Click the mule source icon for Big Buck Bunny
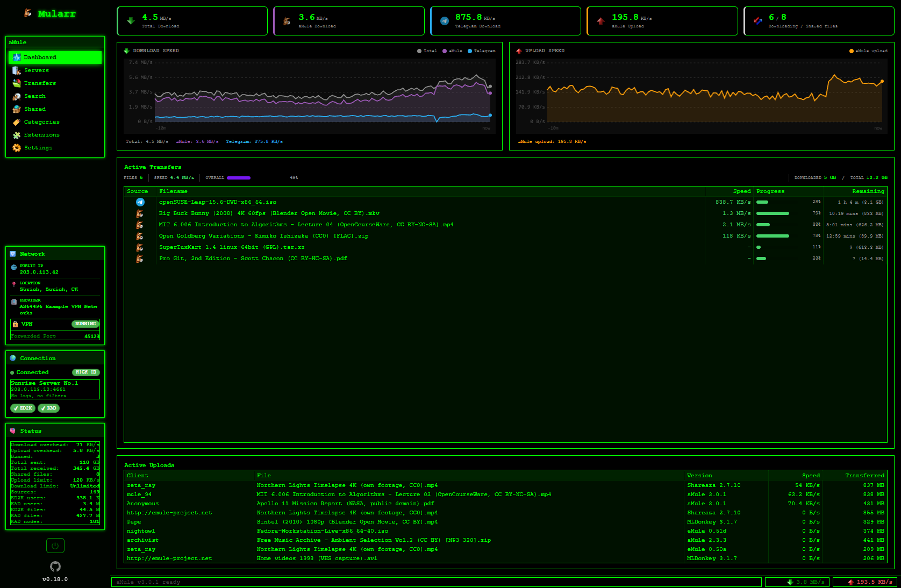The width and height of the screenshot is (901, 588). (x=140, y=213)
